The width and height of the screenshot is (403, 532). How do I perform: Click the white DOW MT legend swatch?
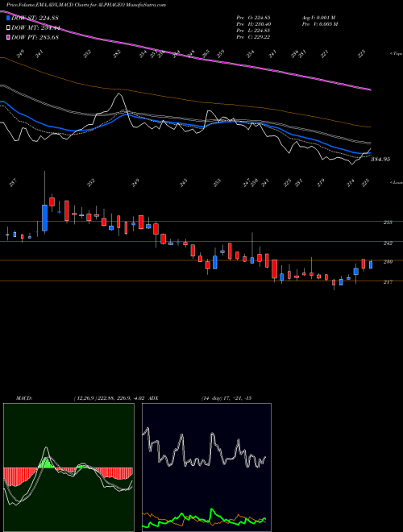(x=8, y=28)
